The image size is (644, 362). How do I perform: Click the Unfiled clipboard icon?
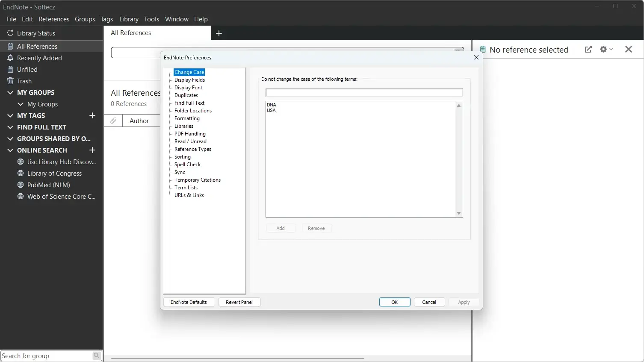tap(10, 69)
